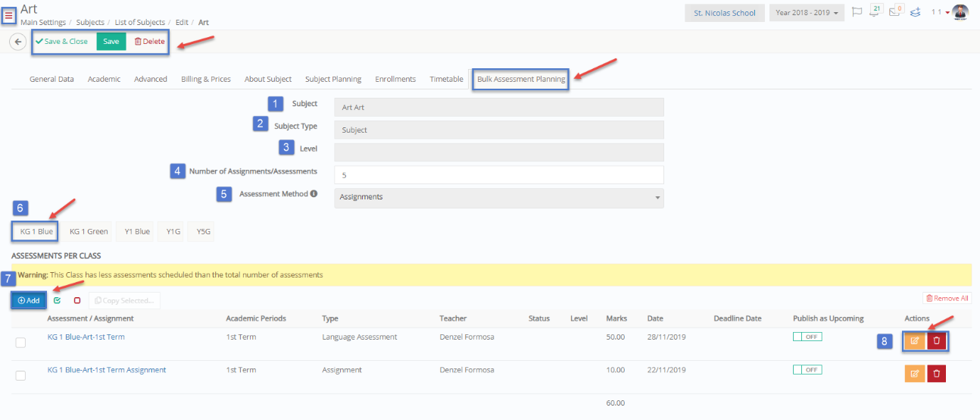Open KG 1 Blue-Art-1st Term link
Viewport: 980px width, 420px height.
(86, 337)
